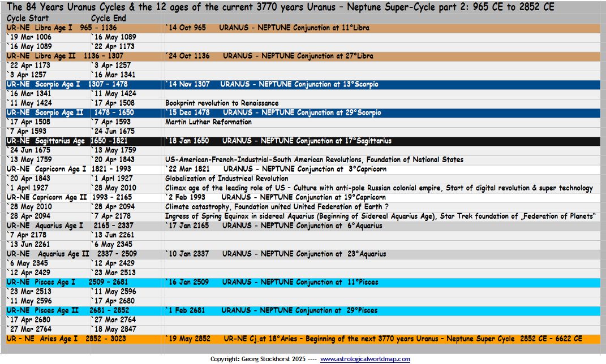Click the '2 Feb 1993' conjunction date

[x=186, y=197]
